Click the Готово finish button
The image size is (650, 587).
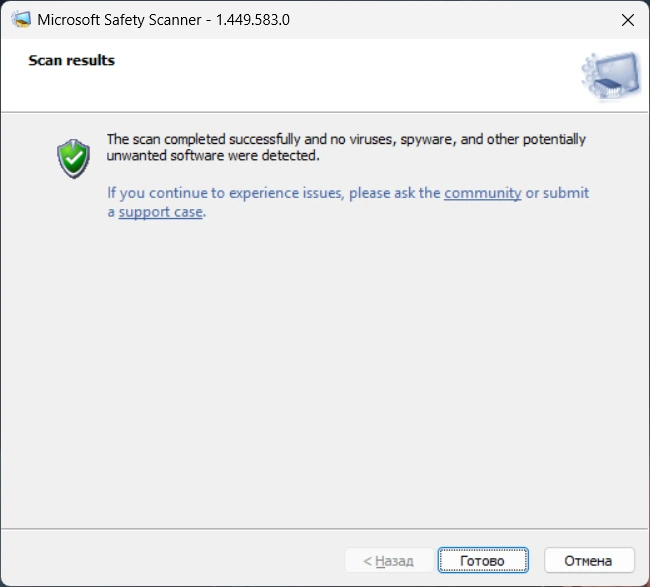tap(483, 560)
